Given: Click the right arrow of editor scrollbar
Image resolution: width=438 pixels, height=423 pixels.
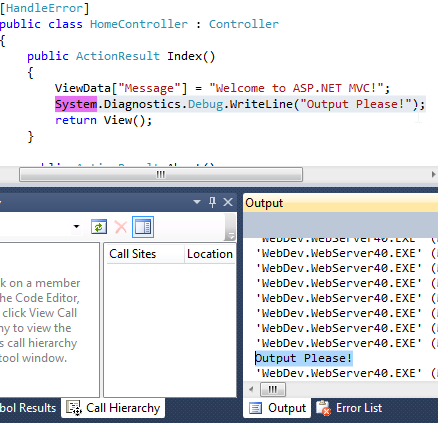Looking at the screenshot, I should point(433,174).
